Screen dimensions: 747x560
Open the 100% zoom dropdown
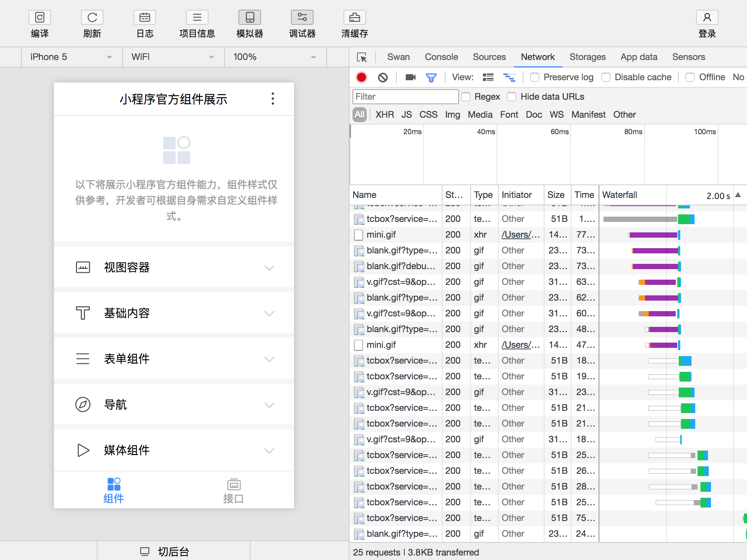click(276, 57)
